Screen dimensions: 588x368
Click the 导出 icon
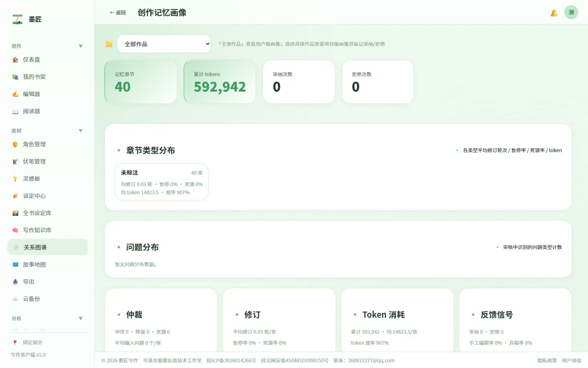click(16, 282)
